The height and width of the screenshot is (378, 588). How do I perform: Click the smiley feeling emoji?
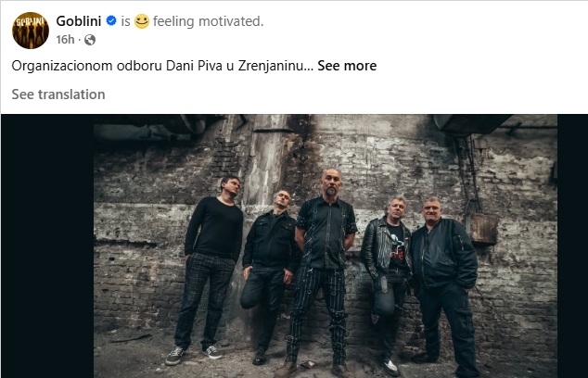tap(142, 21)
